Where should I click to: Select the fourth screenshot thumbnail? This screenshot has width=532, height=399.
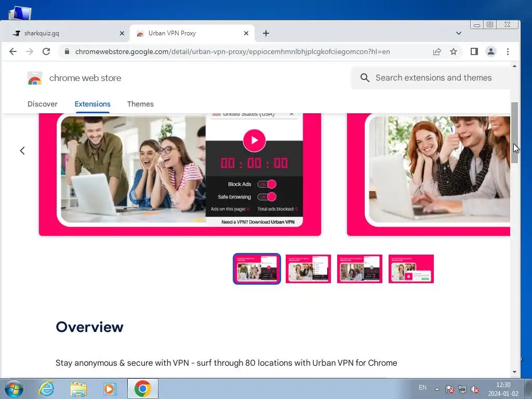[411, 269]
